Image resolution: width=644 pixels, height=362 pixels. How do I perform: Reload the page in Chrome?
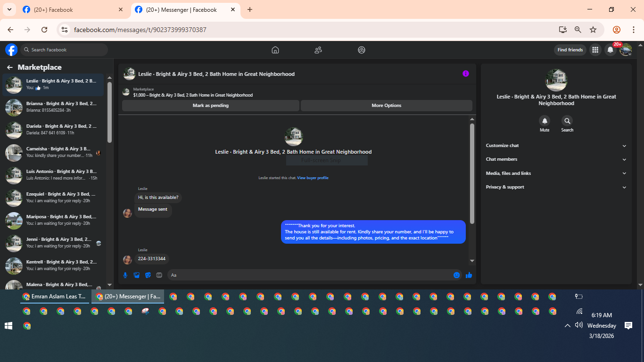pos(44,30)
